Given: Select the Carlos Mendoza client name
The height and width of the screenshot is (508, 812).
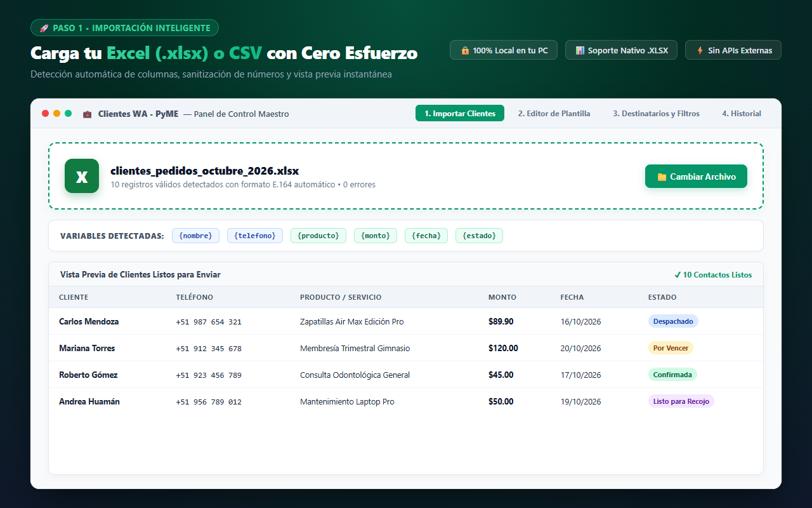Looking at the screenshot, I should tap(89, 321).
